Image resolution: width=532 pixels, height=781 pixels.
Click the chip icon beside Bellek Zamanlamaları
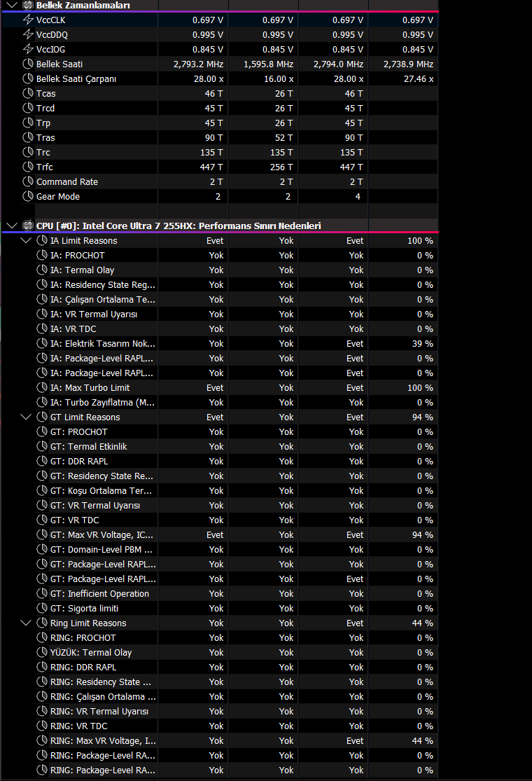[28, 5]
